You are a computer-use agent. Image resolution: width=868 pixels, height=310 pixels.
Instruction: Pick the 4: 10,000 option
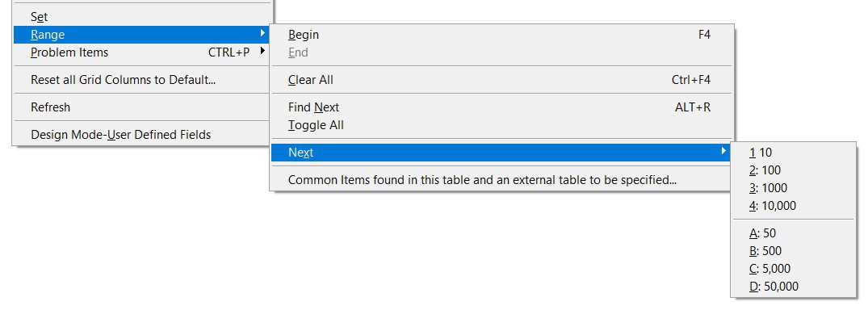pos(793,205)
